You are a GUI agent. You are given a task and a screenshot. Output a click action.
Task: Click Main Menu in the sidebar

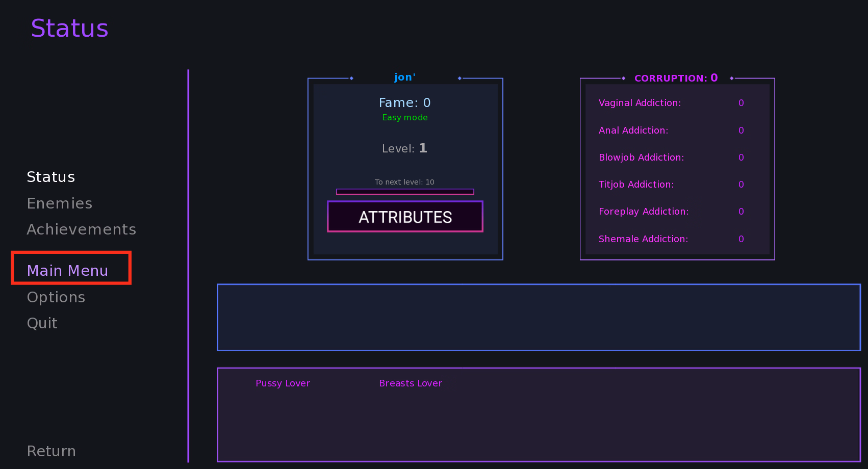click(67, 271)
